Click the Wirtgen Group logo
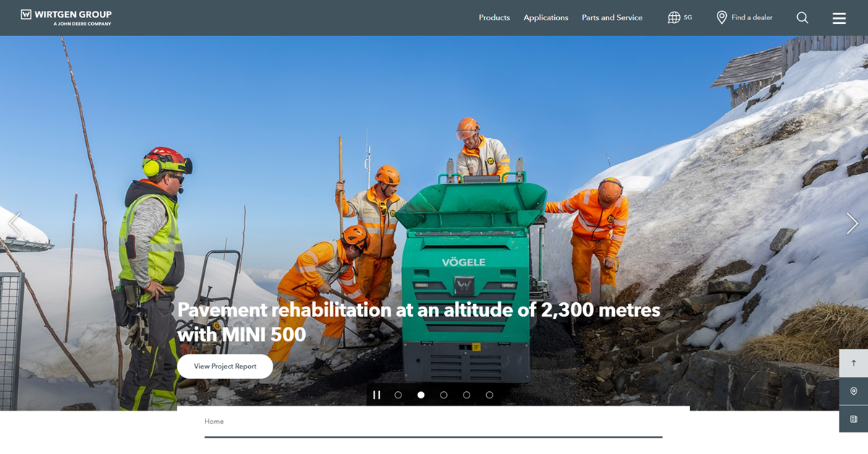This screenshot has width=868, height=454. pyautogui.click(x=66, y=17)
